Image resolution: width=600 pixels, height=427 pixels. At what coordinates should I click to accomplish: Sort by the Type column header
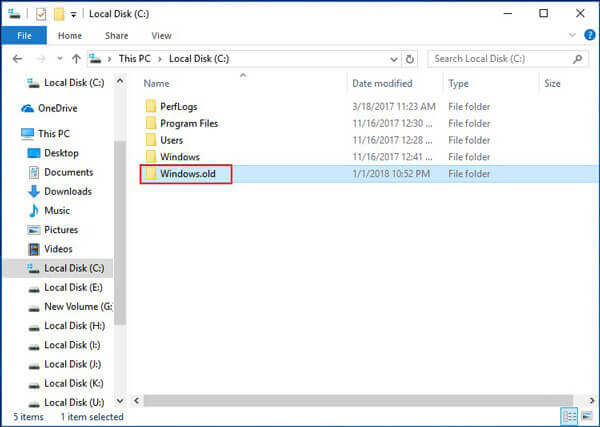coord(458,83)
